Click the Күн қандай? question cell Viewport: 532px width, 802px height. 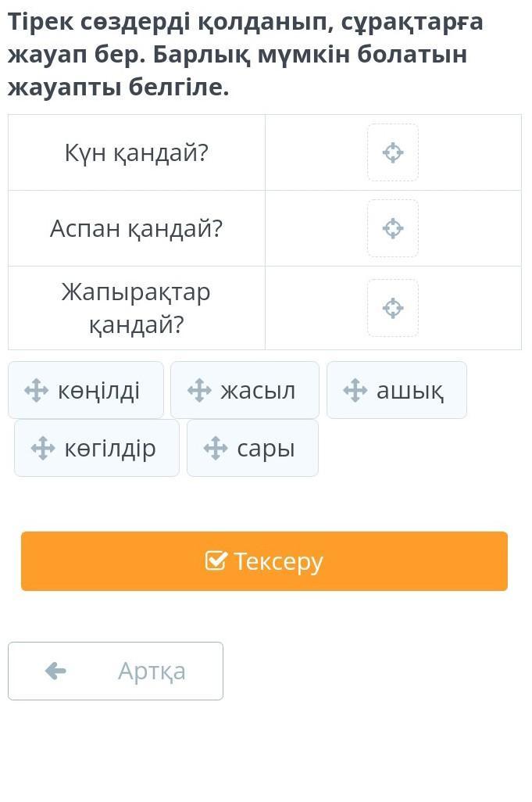pos(137,152)
